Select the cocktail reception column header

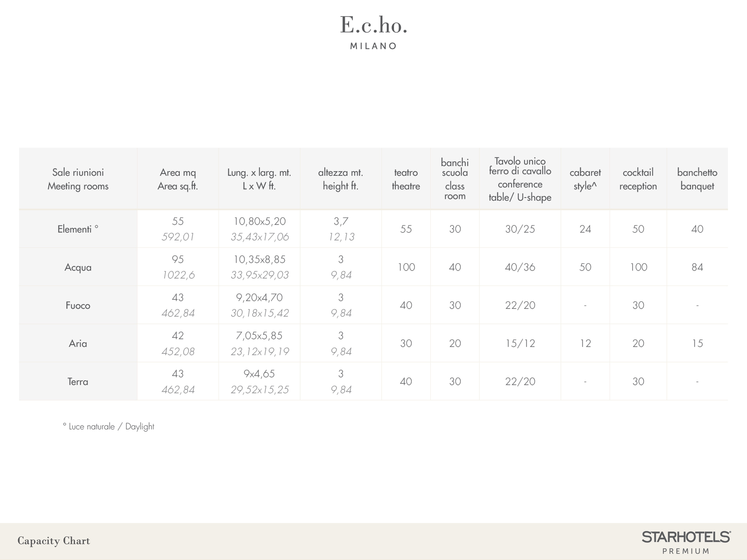coord(638,179)
